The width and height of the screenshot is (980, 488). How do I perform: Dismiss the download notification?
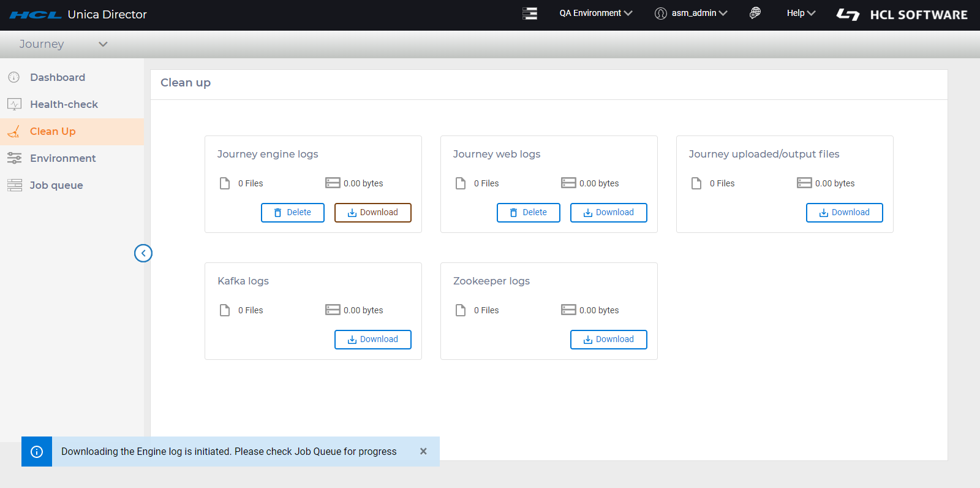pyautogui.click(x=423, y=451)
